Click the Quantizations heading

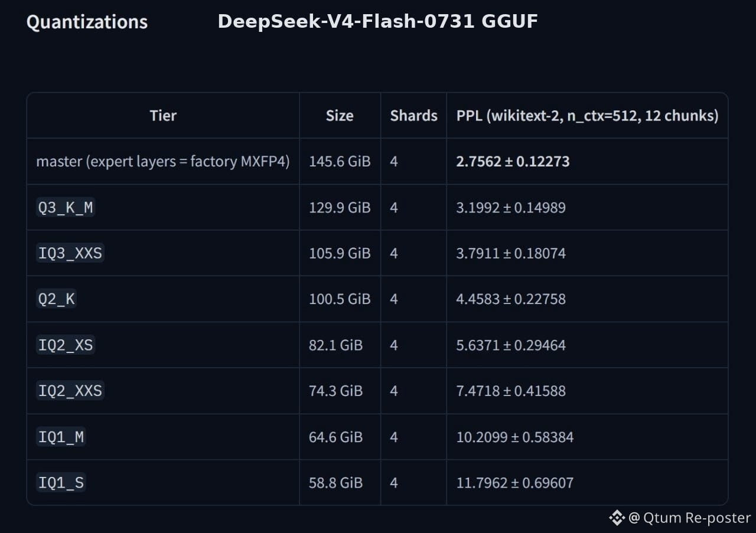point(87,22)
